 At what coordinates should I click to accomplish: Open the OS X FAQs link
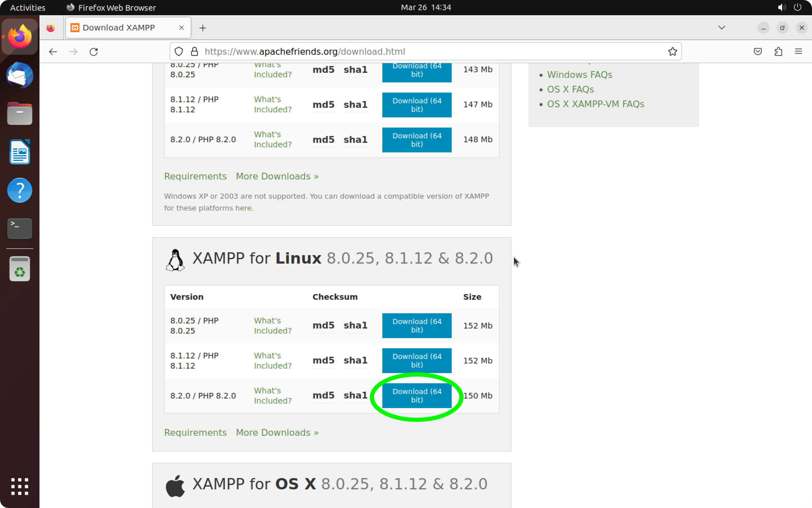coord(570,89)
